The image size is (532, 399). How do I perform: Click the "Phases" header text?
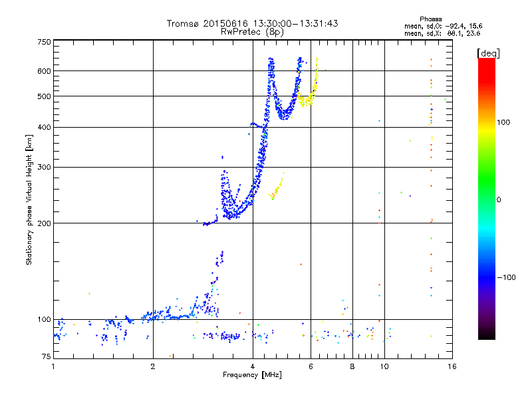pyautogui.click(x=430, y=19)
